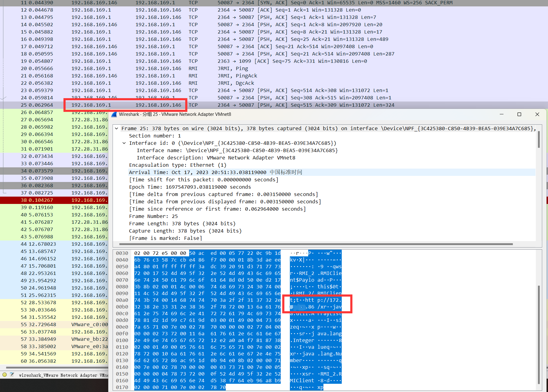
Task: Click ASCII text '.Integer' in hex dump
Action: (302, 340)
